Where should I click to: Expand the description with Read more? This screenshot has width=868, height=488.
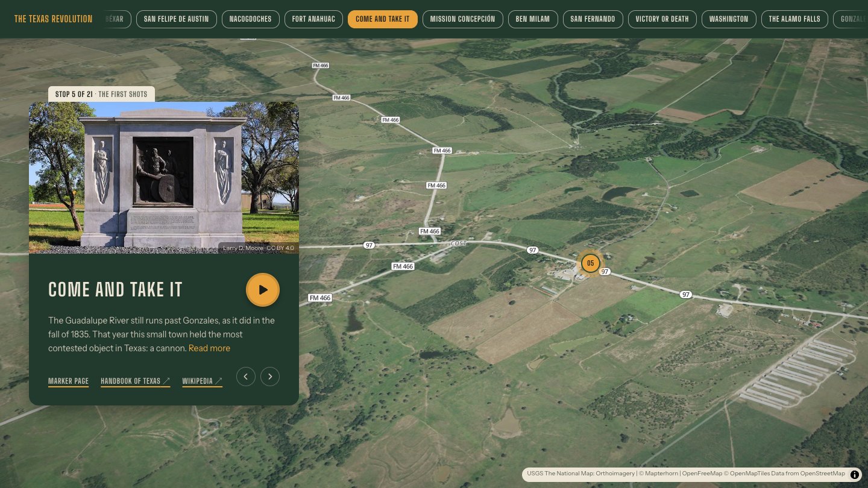[209, 348]
